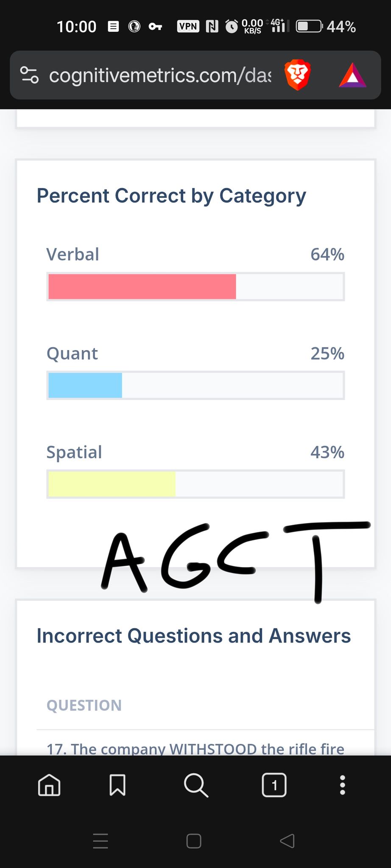
Task: Open the three-dot browser menu
Action: [x=343, y=785]
